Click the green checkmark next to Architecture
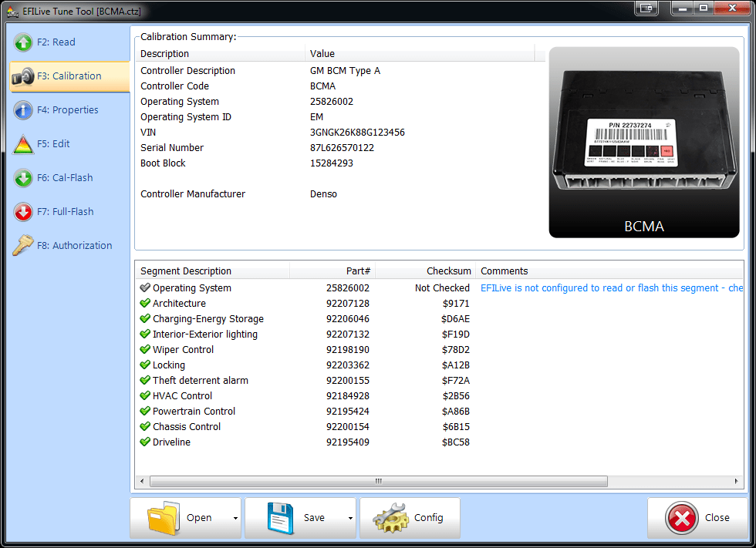This screenshot has width=756, height=548. click(x=144, y=304)
